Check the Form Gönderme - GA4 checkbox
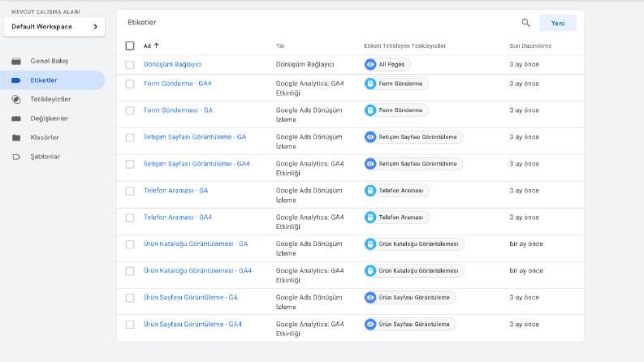This screenshot has width=644, height=362. tap(130, 84)
